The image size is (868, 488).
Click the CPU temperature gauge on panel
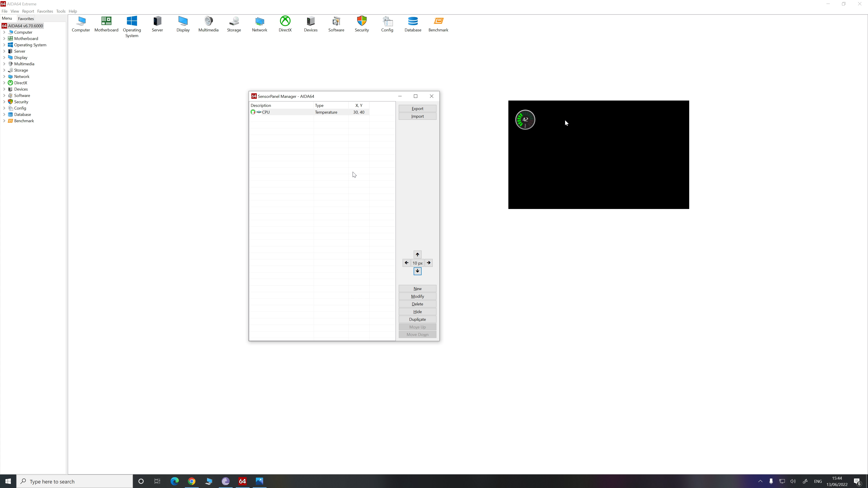pyautogui.click(x=525, y=120)
